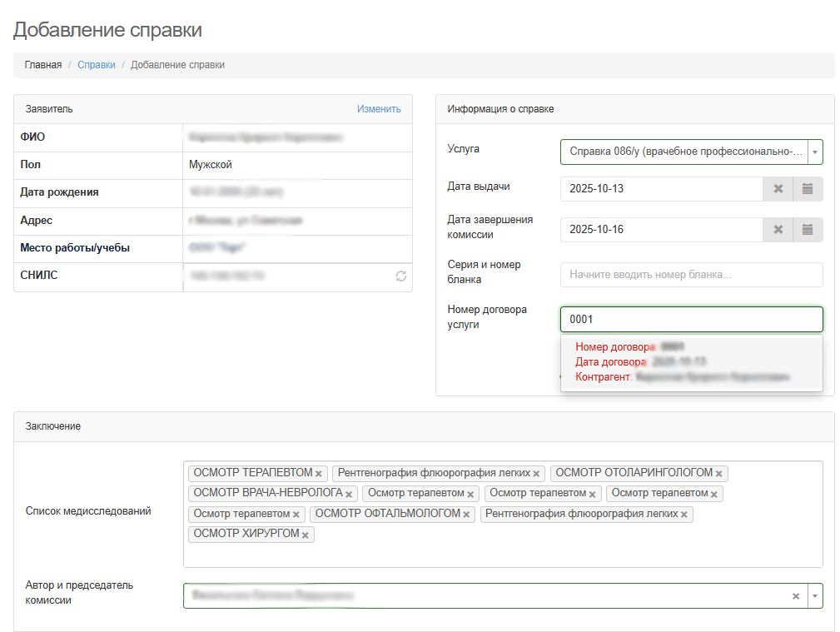The height and width of the screenshot is (632, 840).
Task: Remove the ОСМОТР ВРАЧА-НЕВРОЛОГА tag
Action: [x=350, y=495]
